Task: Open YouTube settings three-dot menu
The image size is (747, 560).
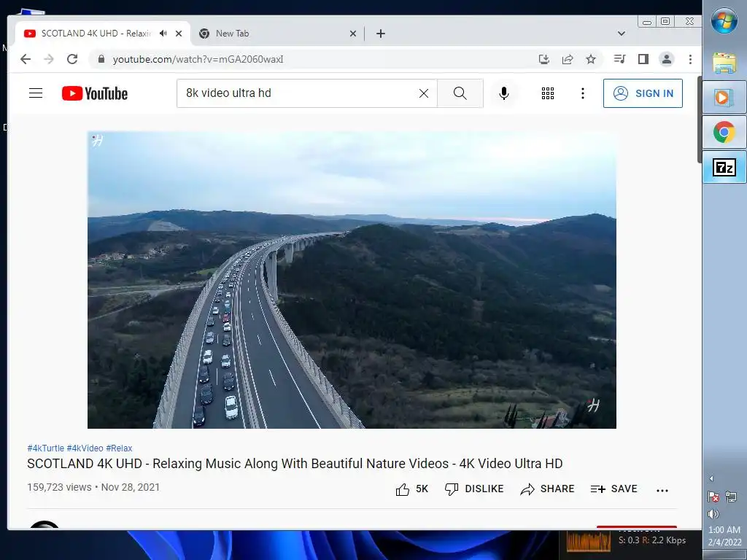Action: tap(583, 93)
